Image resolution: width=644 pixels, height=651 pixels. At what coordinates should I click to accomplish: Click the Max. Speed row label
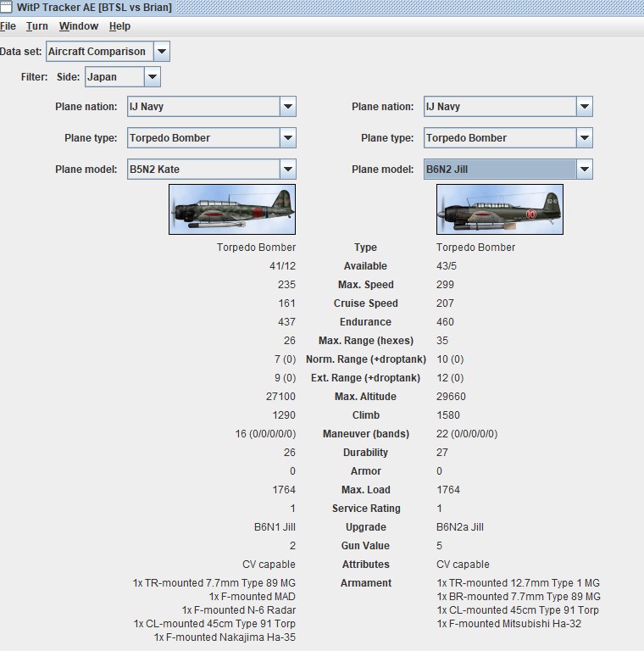coord(365,285)
